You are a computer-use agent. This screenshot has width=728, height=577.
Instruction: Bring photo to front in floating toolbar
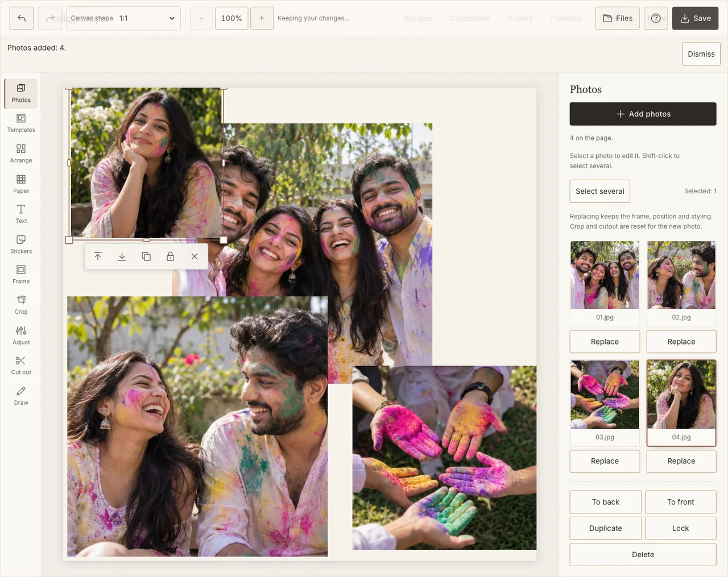tap(98, 256)
